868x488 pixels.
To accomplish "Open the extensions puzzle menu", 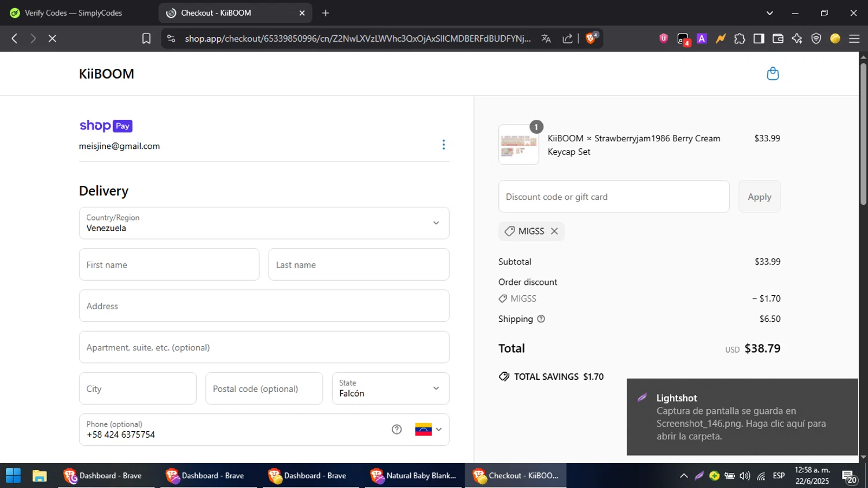I will (x=740, y=38).
